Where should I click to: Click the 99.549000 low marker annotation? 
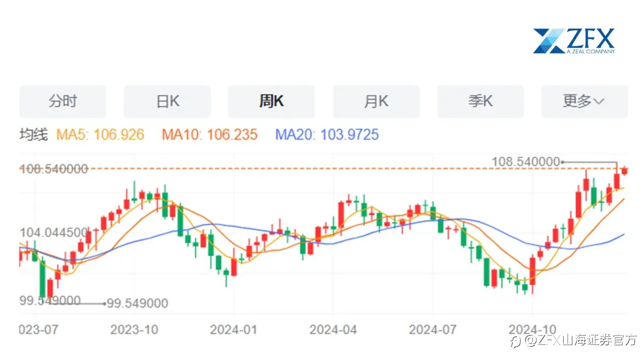pyautogui.click(x=137, y=304)
